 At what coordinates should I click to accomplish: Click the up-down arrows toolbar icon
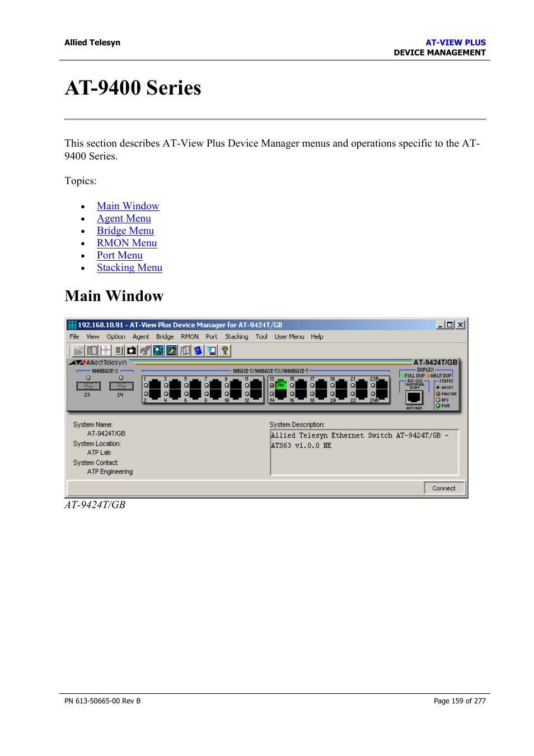105,350
